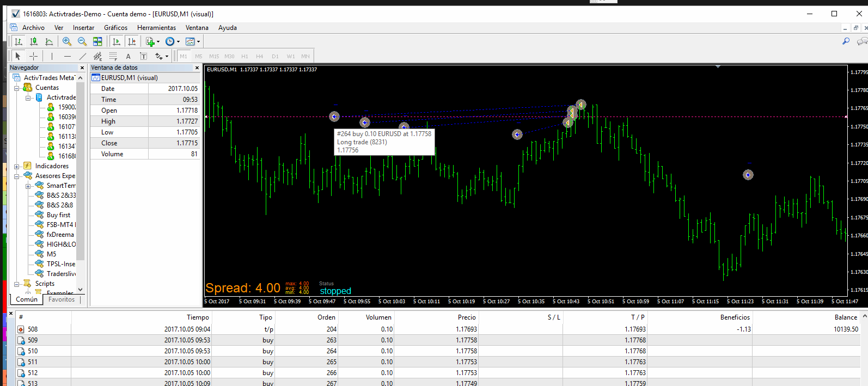
Task: Click the Beneficios column header
Action: click(735, 317)
